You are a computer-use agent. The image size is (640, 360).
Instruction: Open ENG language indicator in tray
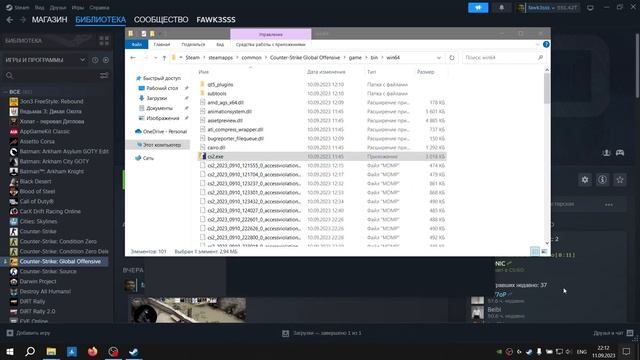582,351
